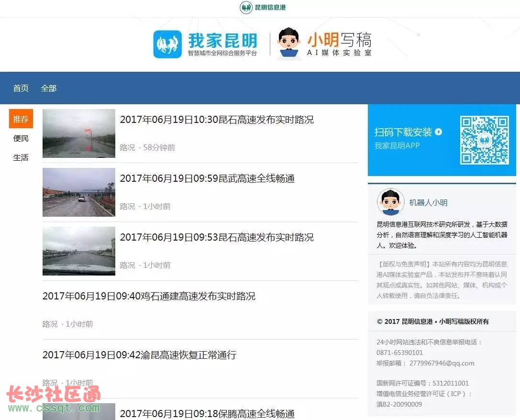Click thumbnail of 09:53昆石高速 article
This screenshot has height=420, width=520.
tap(79, 251)
